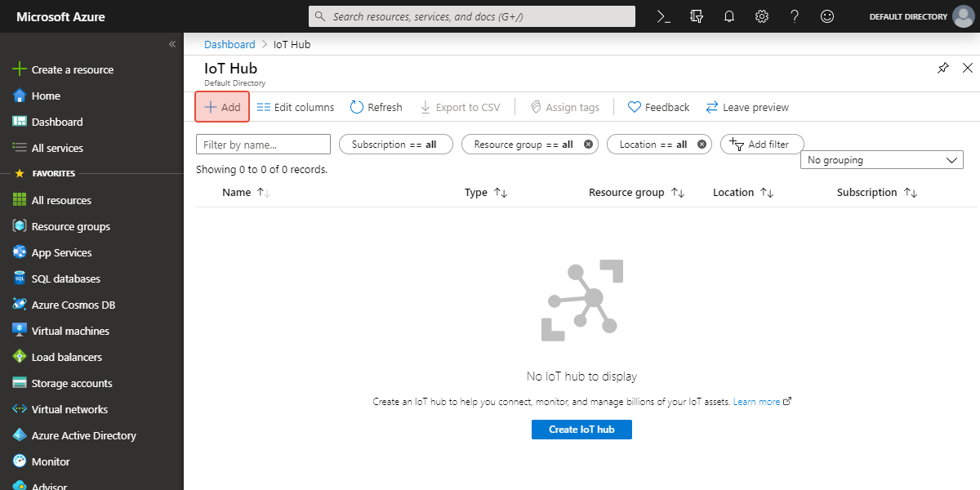This screenshot has width=980, height=490.
Task: Clear the Location filter chip
Action: click(701, 144)
